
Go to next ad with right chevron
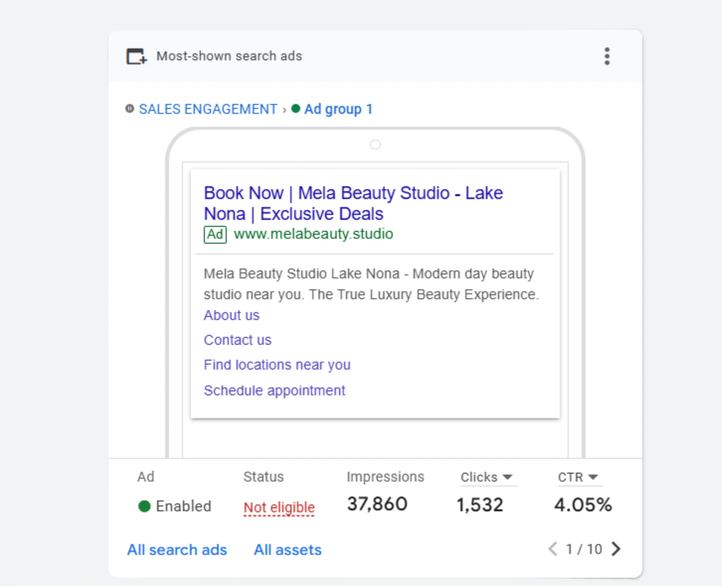[x=616, y=549]
